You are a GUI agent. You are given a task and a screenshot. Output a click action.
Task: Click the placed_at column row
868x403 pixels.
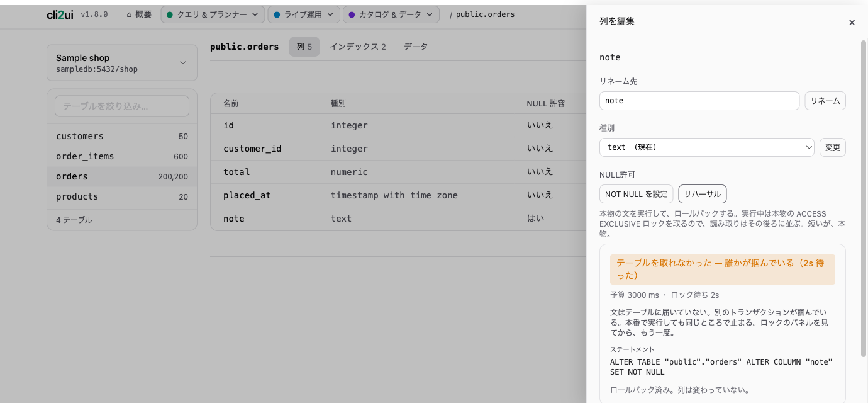coord(398,195)
